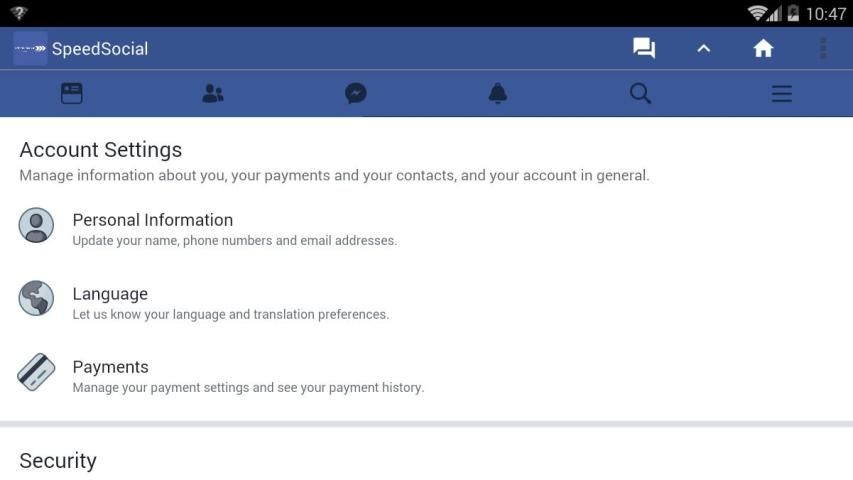Open the Messenger tab icon
This screenshot has height=480, width=853.
point(355,94)
